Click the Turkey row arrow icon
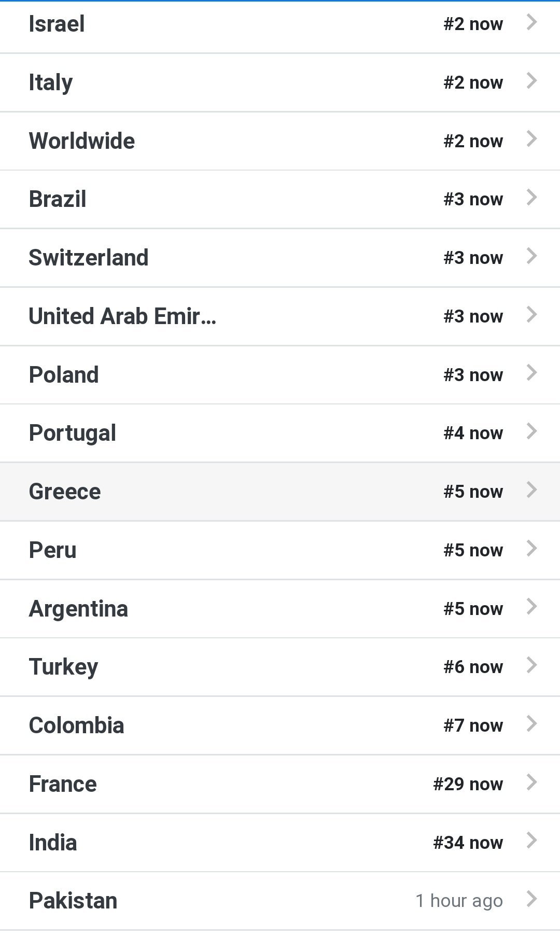This screenshot has width=560, height=937. [531, 665]
